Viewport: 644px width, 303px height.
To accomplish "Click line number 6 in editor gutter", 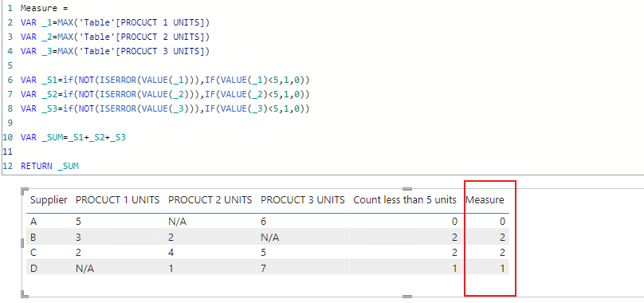I will (10, 81).
